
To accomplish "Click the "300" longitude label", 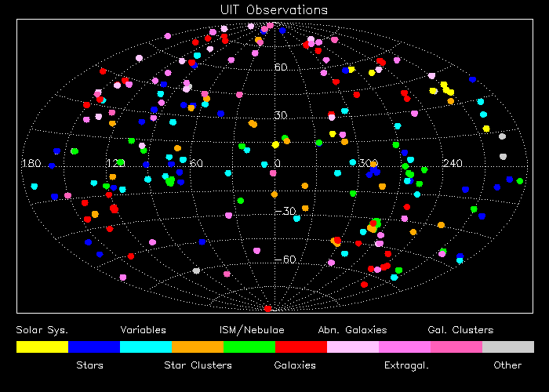I will pyautogui.click(x=369, y=163).
